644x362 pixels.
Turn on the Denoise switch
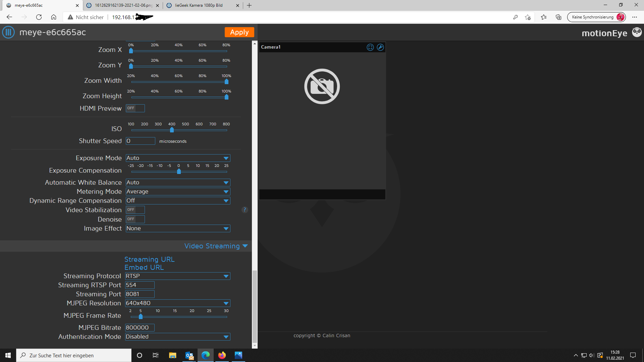[x=135, y=219]
